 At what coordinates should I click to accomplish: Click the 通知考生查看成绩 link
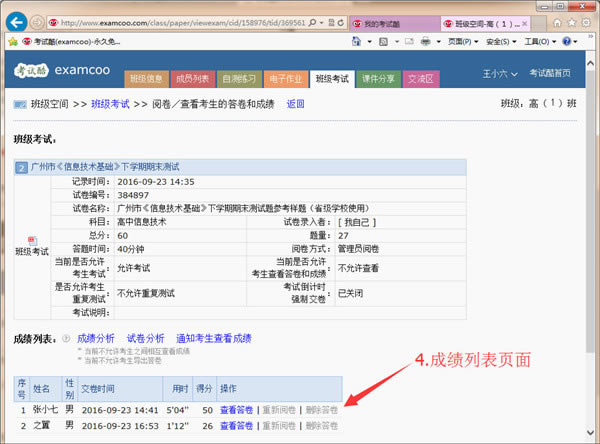pyautogui.click(x=213, y=339)
